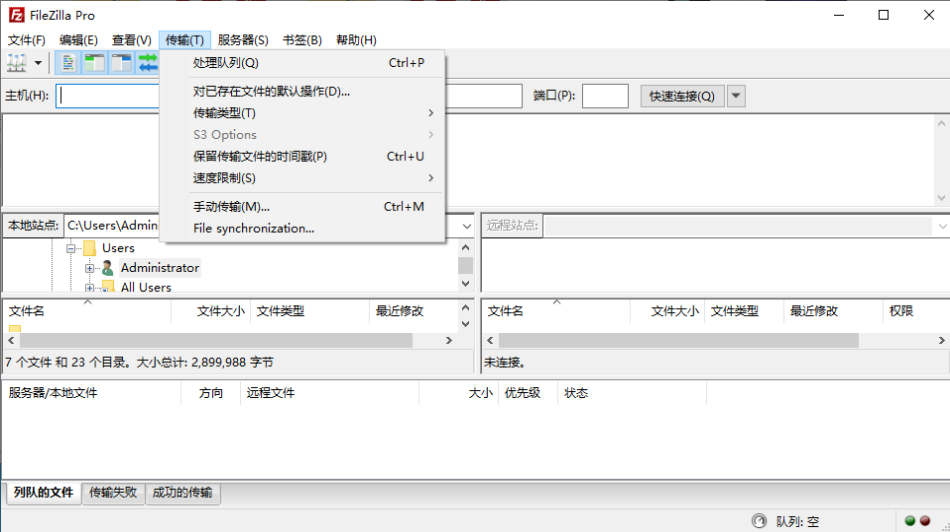Click the local file list horizontal scrollbar
Image resolution: width=950 pixels, height=532 pixels.
(x=216, y=341)
